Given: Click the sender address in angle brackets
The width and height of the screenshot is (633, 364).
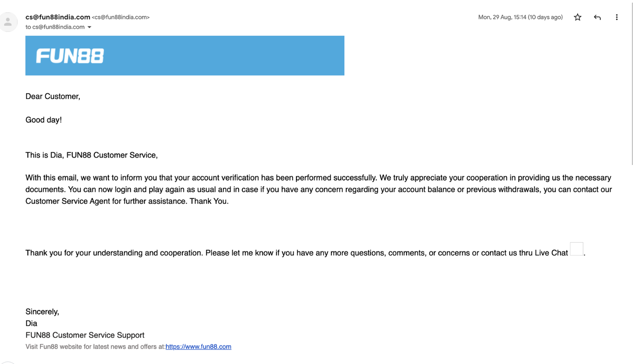Looking at the screenshot, I should tap(121, 17).
